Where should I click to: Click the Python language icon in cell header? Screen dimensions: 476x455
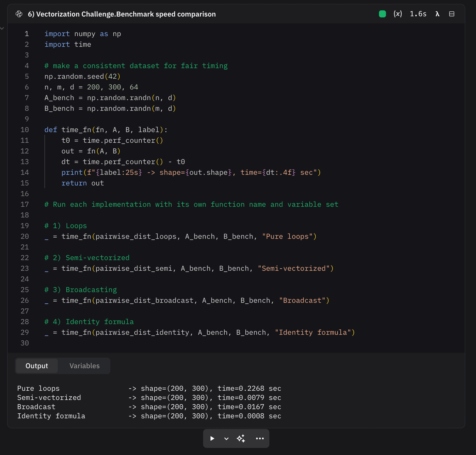(19, 14)
